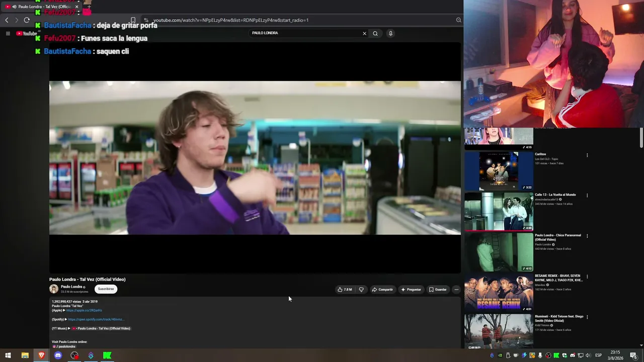Play Calle 13 La Vuelta al Mundo thumbnail

coord(499,211)
